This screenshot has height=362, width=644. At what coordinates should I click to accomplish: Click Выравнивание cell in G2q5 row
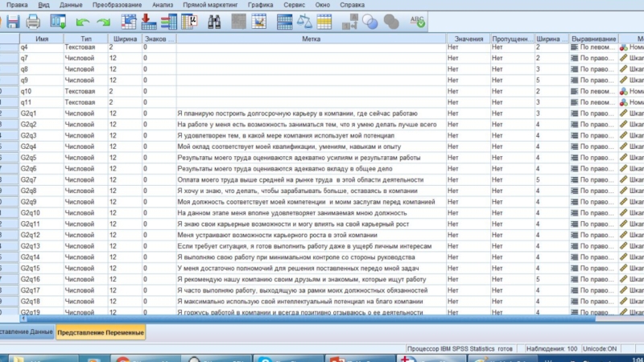pos(593,158)
